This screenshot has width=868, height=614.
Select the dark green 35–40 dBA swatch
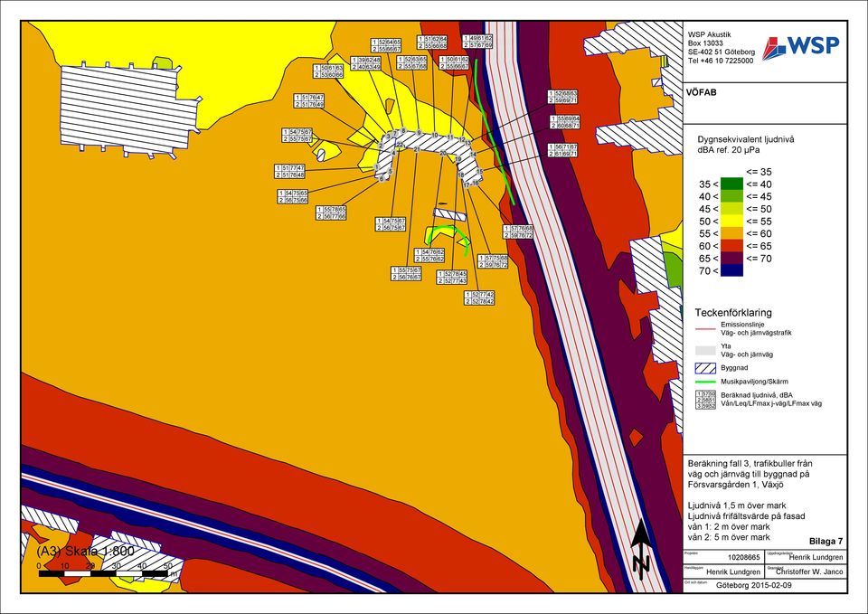[x=732, y=184]
